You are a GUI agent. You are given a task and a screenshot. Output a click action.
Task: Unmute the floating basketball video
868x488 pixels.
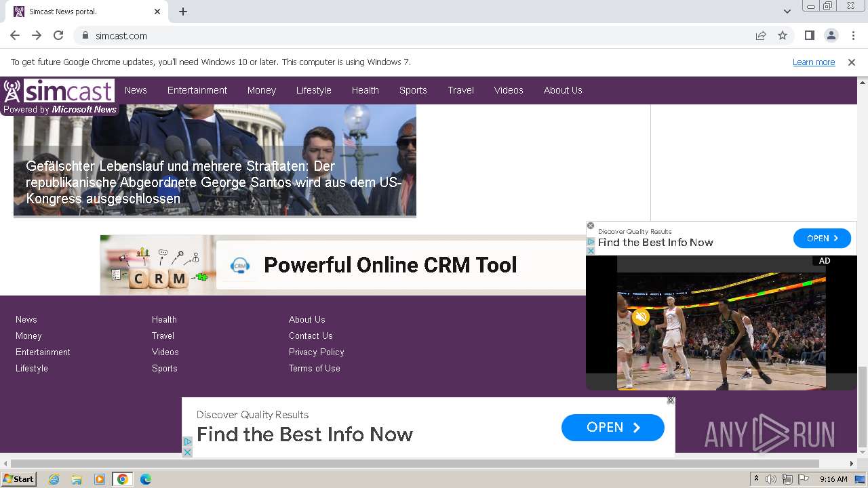click(641, 317)
